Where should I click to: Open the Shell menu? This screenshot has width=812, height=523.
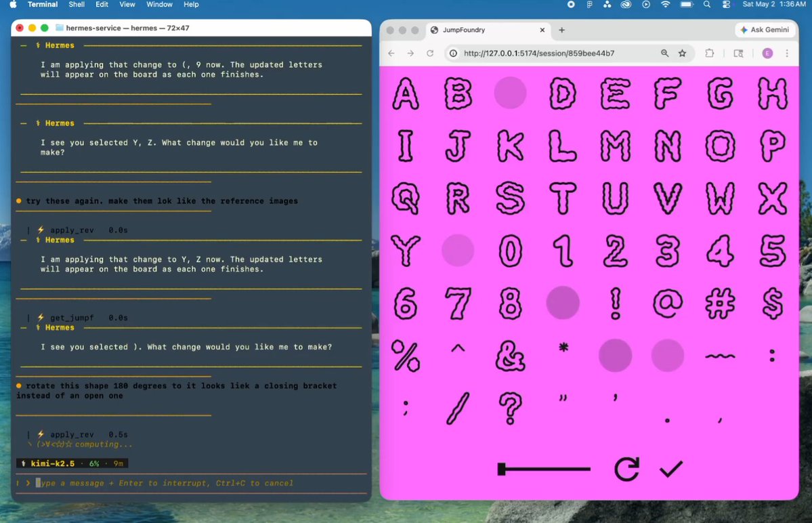77,5
